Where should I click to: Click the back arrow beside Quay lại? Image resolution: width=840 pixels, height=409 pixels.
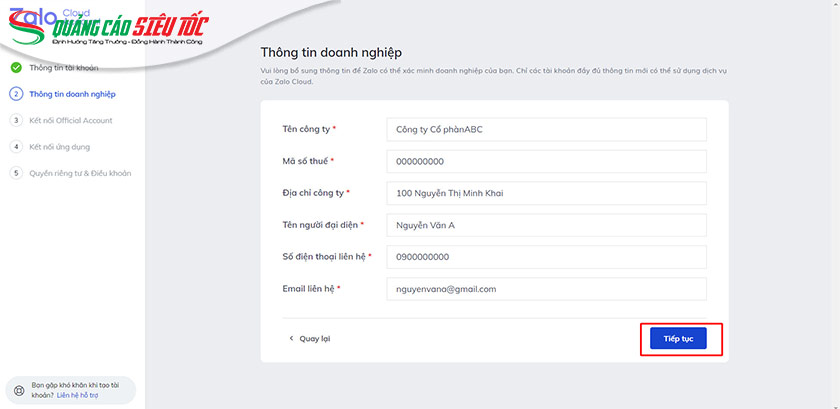tap(291, 339)
